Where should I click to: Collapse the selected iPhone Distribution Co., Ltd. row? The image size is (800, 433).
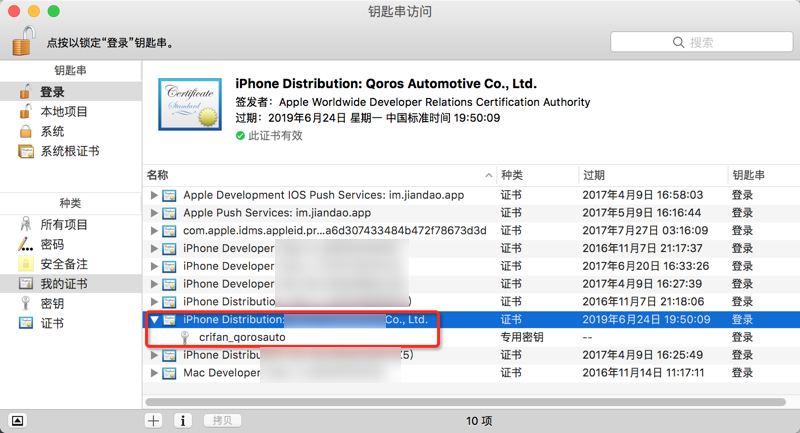pyautogui.click(x=154, y=320)
